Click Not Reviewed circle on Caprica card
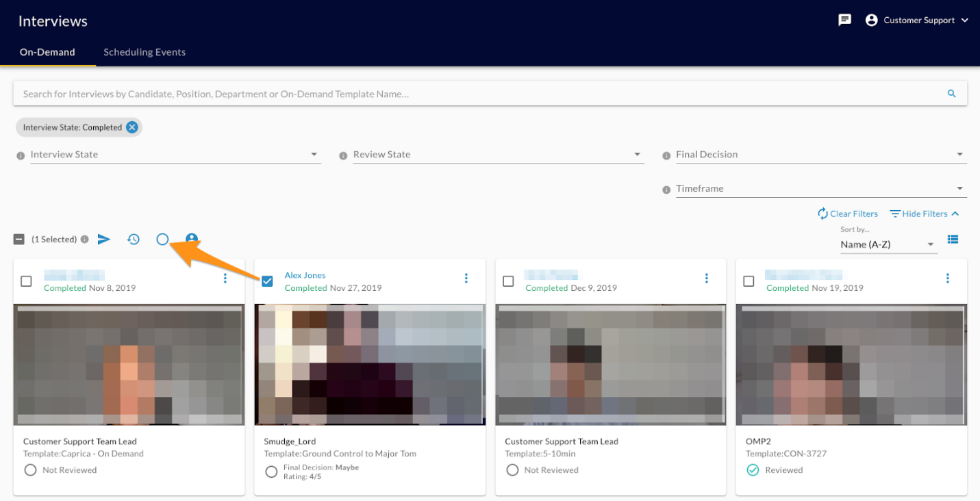This screenshot has width=980, height=501. [x=30, y=470]
